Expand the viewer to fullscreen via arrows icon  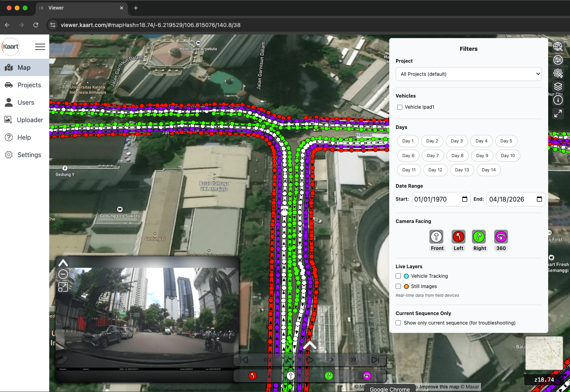tap(558, 113)
